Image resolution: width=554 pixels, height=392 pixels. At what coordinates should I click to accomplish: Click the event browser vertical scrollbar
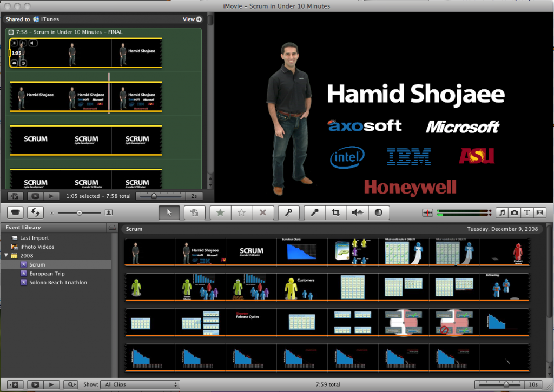click(x=550, y=300)
